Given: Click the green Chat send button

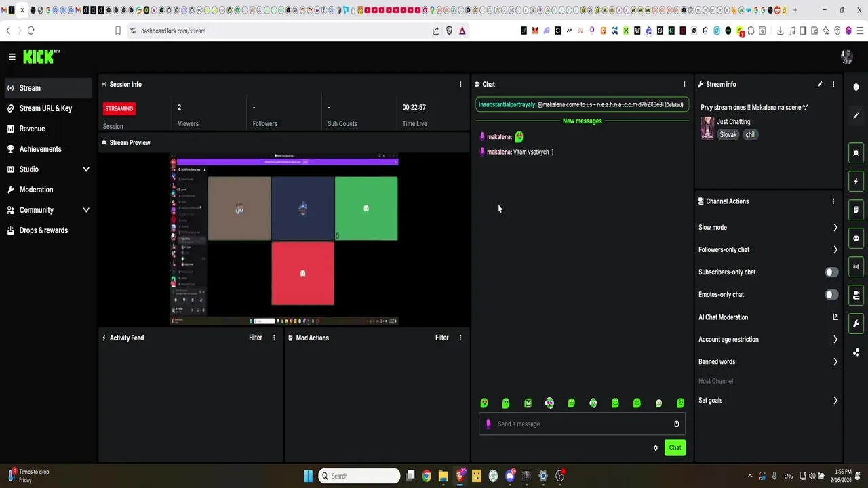Looking at the screenshot, I should pos(675,447).
